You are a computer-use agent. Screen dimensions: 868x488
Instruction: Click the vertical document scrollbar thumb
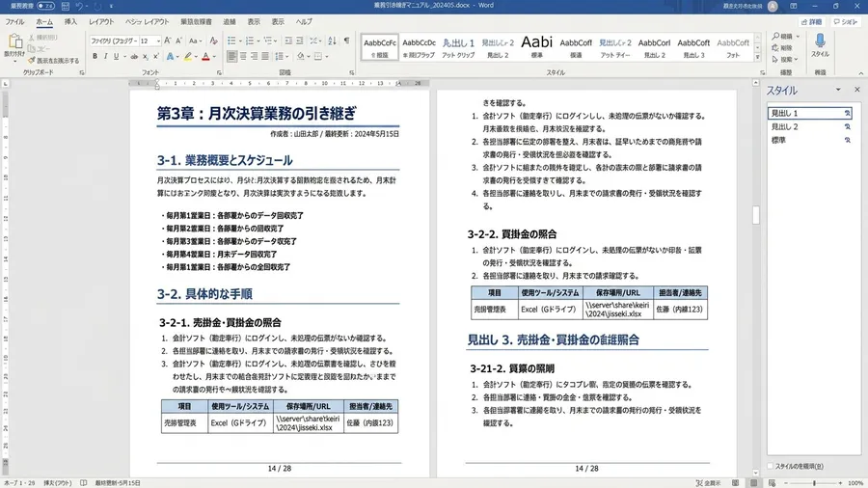tap(755, 215)
